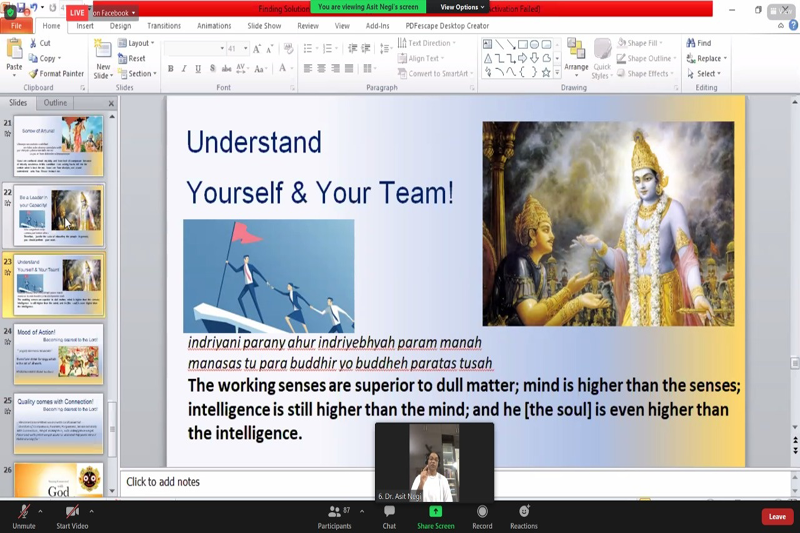Click the Format Painter tool

coord(56,73)
